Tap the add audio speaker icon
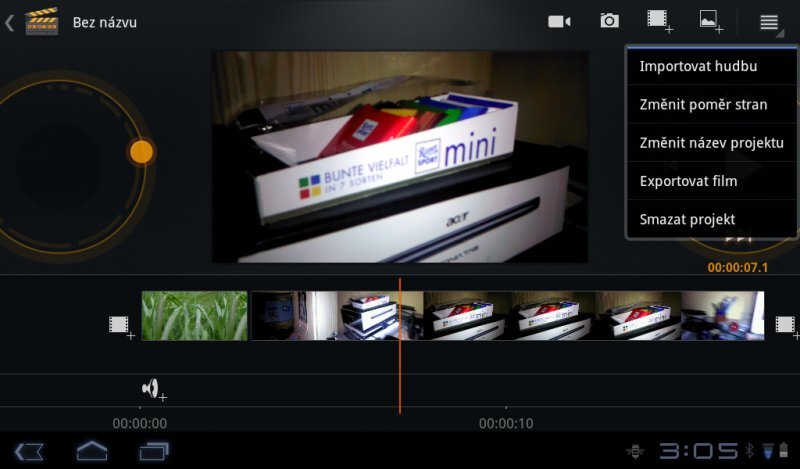Image resolution: width=800 pixels, height=469 pixels. 152,389
